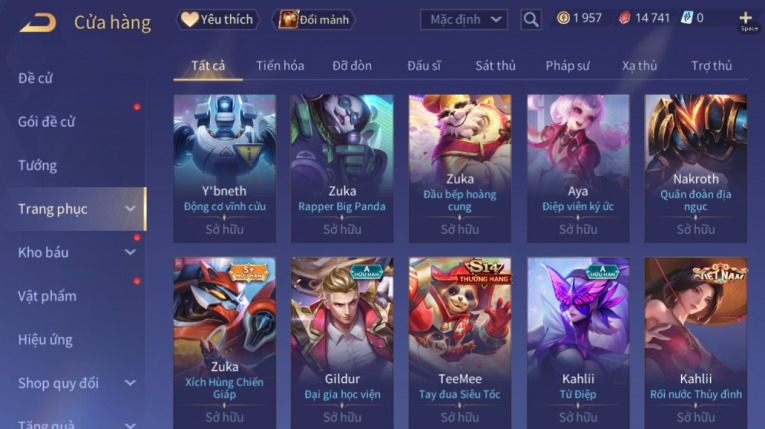Tap the red ruby currency icon
The height and width of the screenshot is (429, 765).
[x=624, y=19]
